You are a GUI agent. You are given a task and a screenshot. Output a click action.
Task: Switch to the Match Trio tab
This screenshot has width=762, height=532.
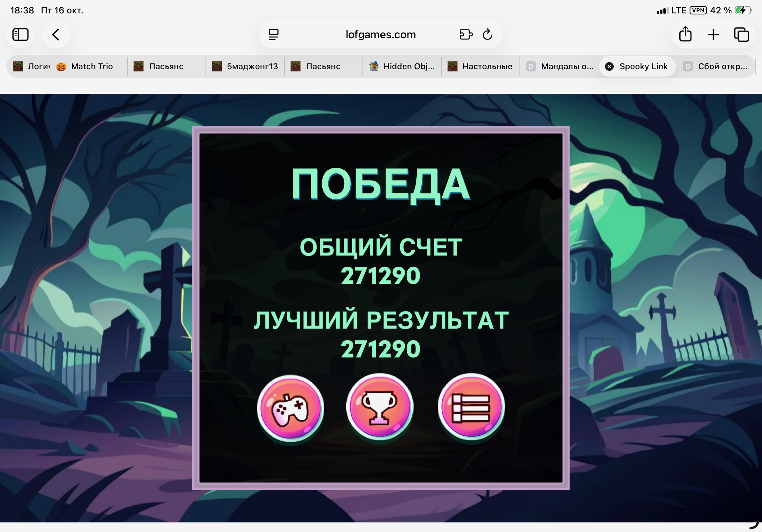pos(88,66)
